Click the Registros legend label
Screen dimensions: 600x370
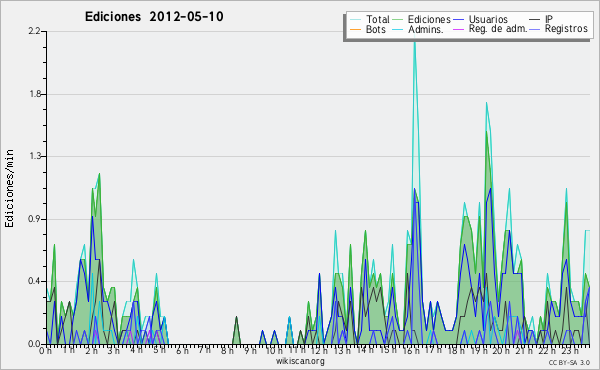pos(566,29)
